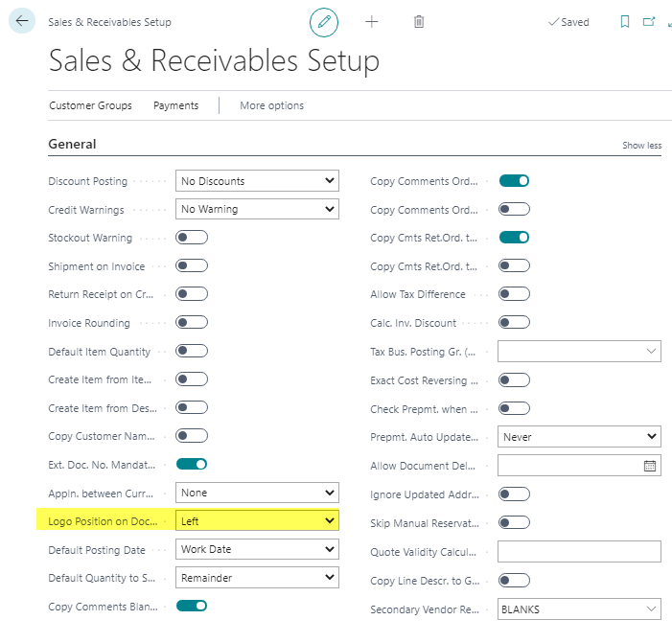Open Discount Posting dropdown
The height and width of the screenshot is (643, 672).
257,181
